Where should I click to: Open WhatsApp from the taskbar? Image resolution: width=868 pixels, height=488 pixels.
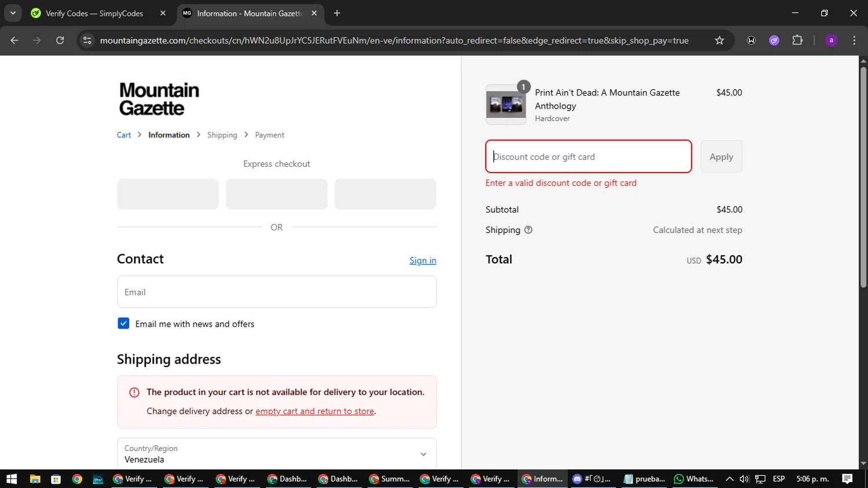[694, 479]
